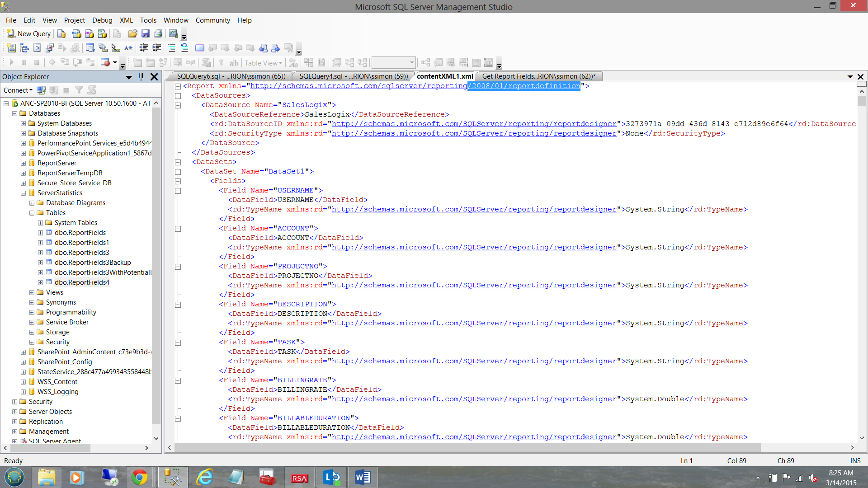868x488 pixels.
Task: Save the file with the floppy disk icon
Action: tap(145, 34)
